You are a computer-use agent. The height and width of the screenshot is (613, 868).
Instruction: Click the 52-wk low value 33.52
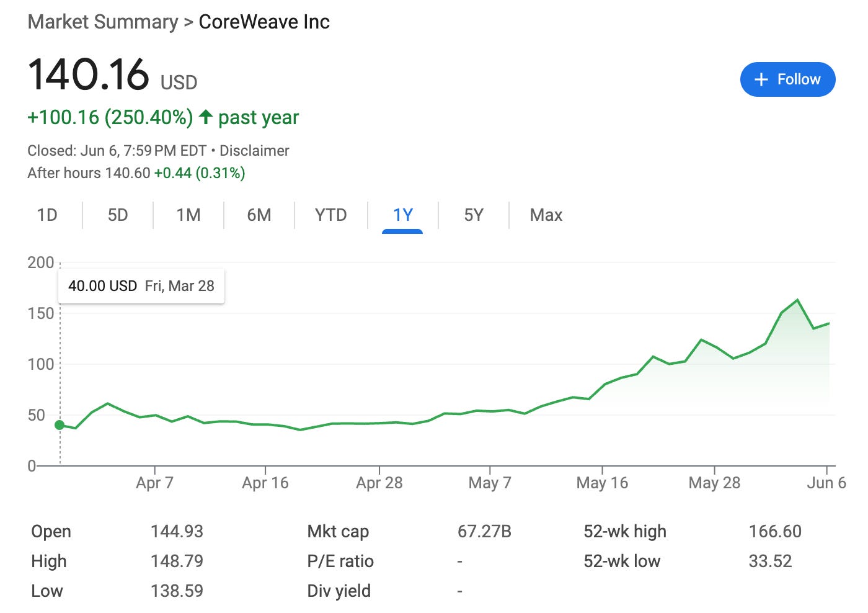(770, 562)
